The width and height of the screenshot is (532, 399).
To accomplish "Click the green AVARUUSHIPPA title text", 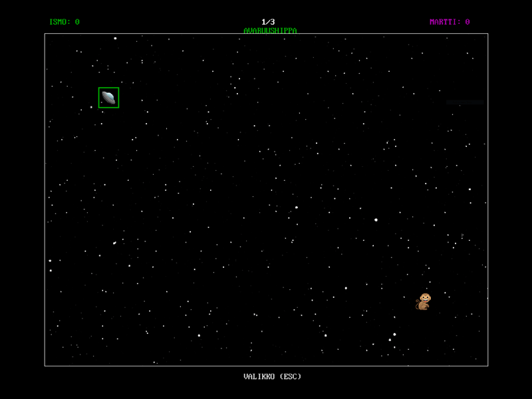I will point(270,31).
